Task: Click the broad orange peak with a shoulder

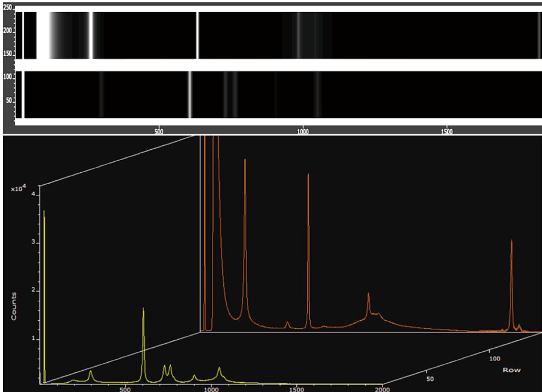Action: [x=369, y=298]
